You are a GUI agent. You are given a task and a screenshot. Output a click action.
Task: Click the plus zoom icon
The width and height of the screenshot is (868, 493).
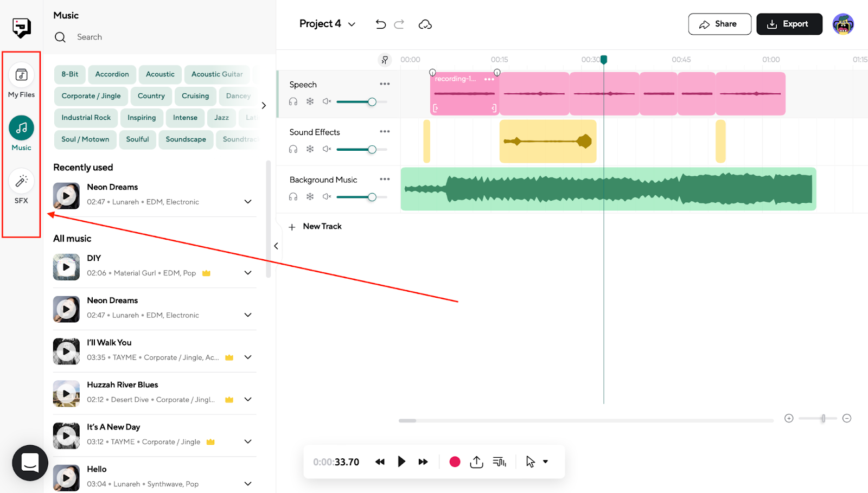click(x=789, y=418)
